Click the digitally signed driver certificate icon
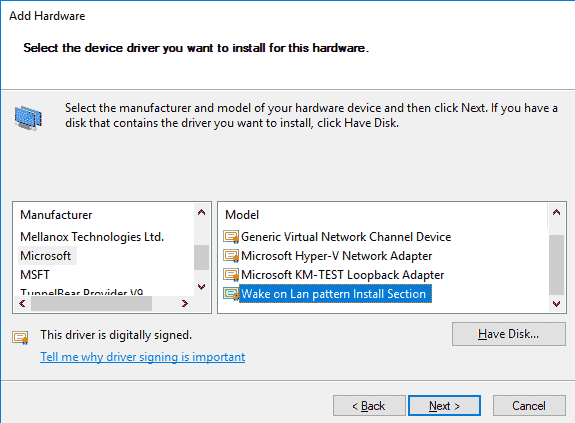Image resolution: width=575 pixels, height=423 pixels. pos(20,337)
